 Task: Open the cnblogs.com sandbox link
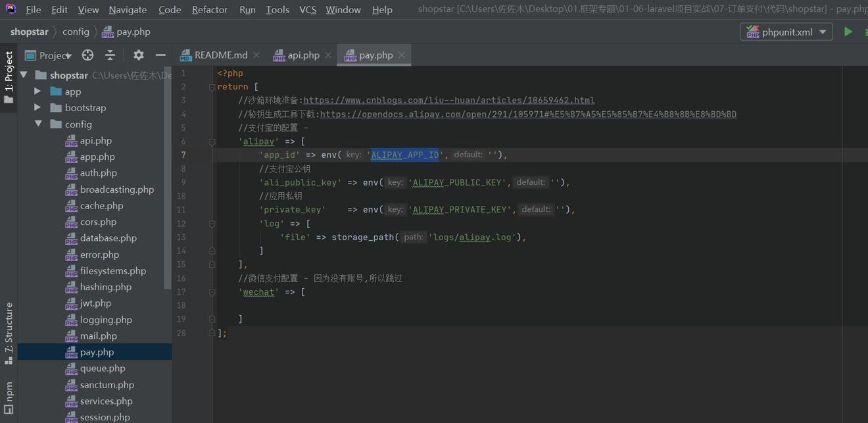coord(448,100)
